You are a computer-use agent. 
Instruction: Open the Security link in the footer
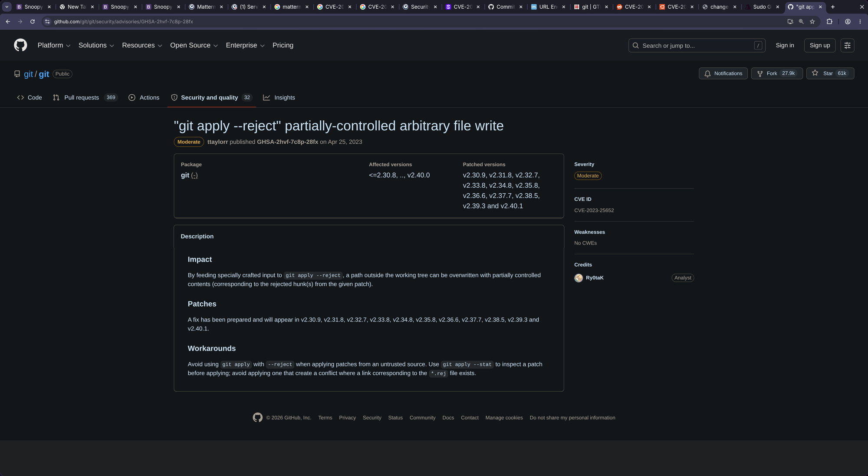pos(372,418)
